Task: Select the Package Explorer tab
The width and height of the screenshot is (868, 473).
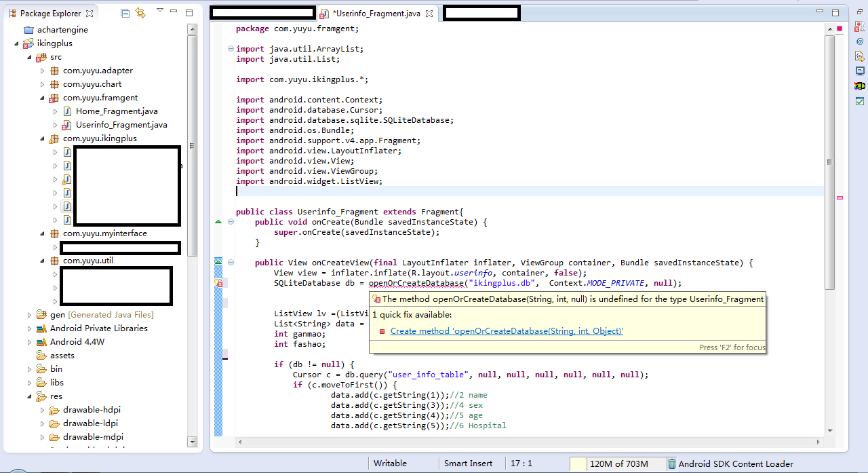Action: pos(50,14)
